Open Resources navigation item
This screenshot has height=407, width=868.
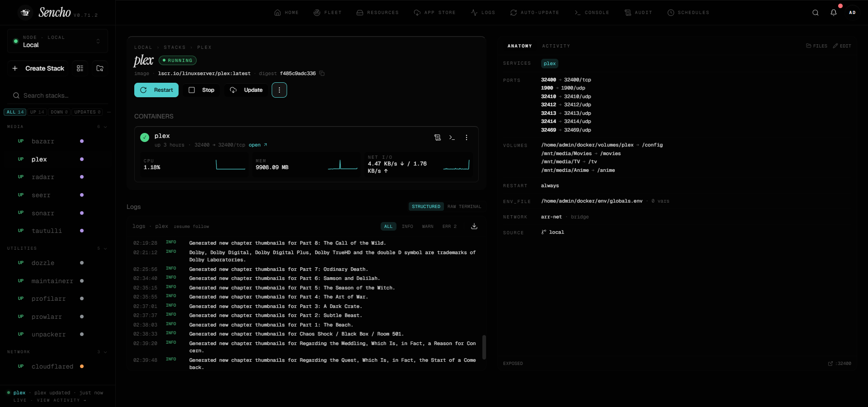pyautogui.click(x=377, y=13)
